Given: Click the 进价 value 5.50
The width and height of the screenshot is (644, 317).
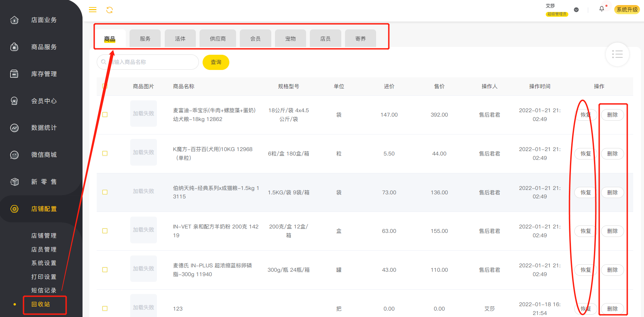Looking at the screenshot, I should pyautogui.click(x=389, y=154).
